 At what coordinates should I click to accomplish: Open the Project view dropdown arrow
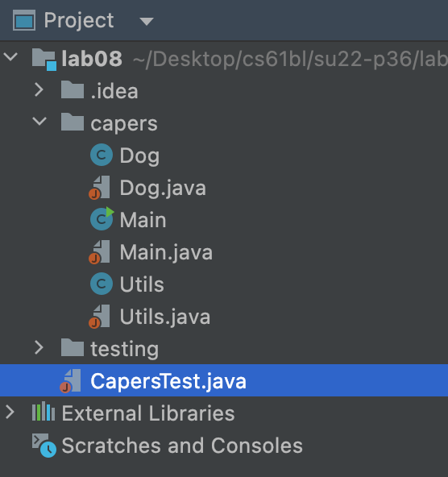[x=147, y=21]
